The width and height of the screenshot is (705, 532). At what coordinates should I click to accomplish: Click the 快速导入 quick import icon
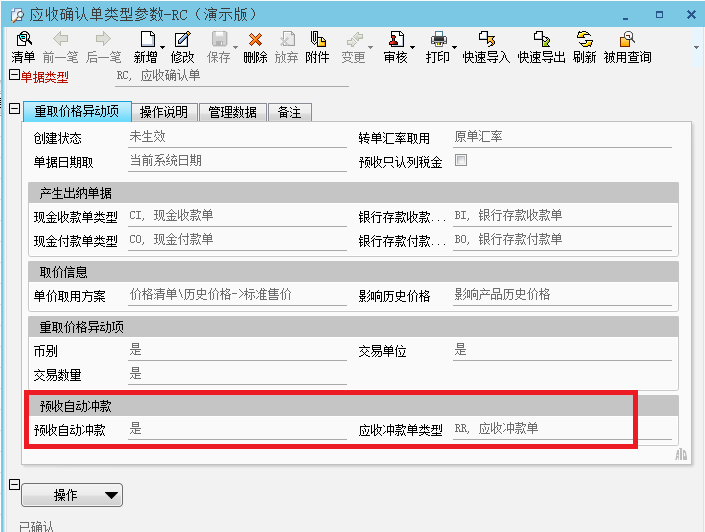(x=486, y=40)
